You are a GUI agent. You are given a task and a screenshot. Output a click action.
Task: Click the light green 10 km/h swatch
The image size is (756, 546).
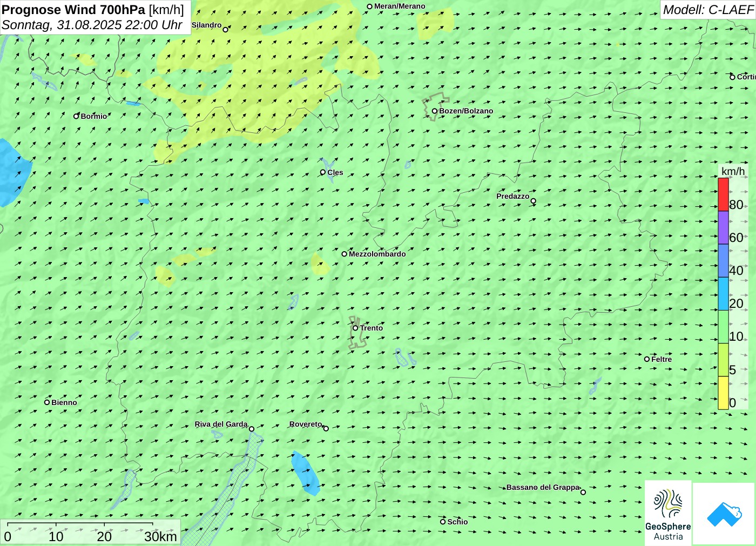(x=723, y=327)
